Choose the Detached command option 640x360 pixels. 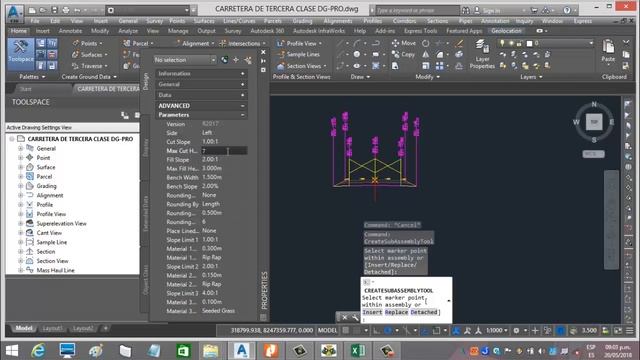tap(424, 312)
